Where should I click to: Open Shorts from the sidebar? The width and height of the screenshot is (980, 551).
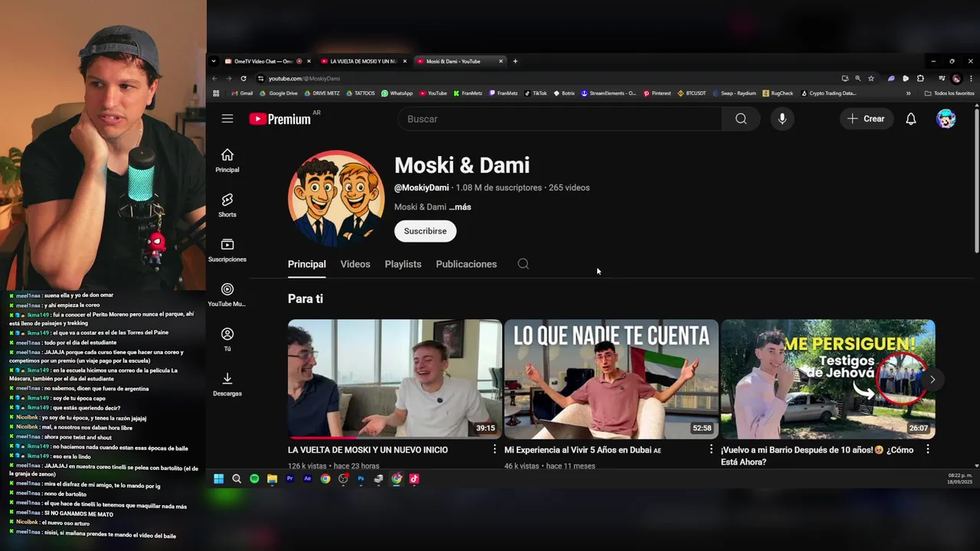point(227,205)
